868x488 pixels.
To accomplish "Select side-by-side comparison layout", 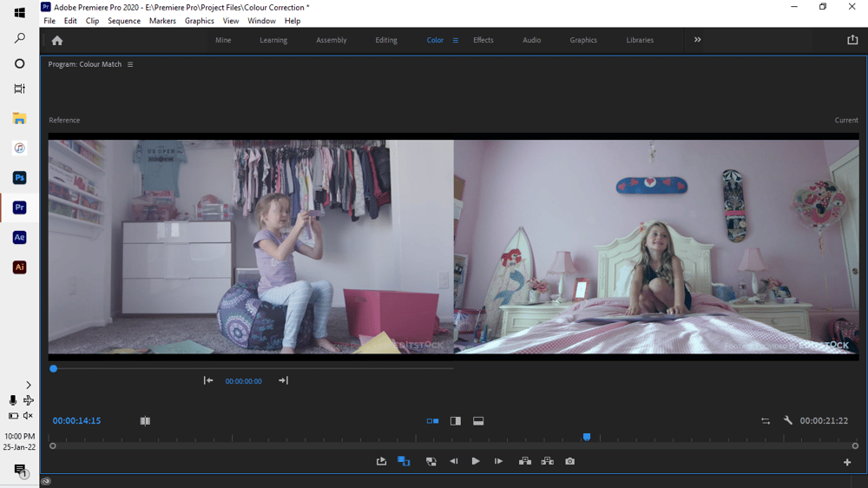I will pyautogui.click(x=432, y=421).
